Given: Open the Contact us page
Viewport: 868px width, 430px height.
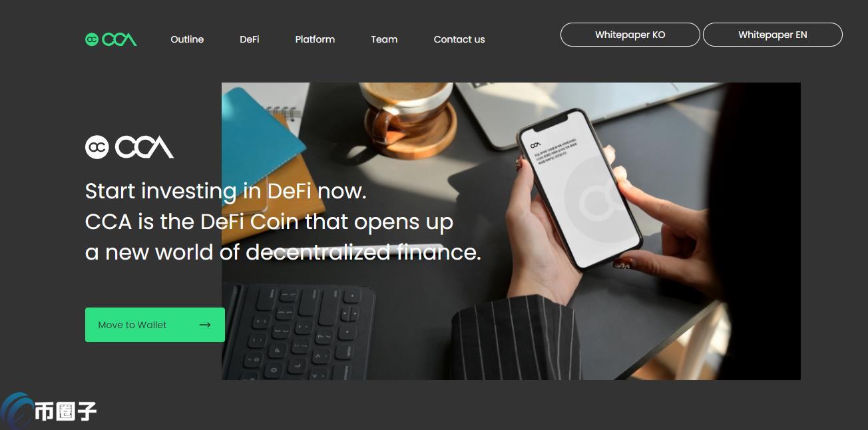Looking at the screenshot, I should [459, 39].
